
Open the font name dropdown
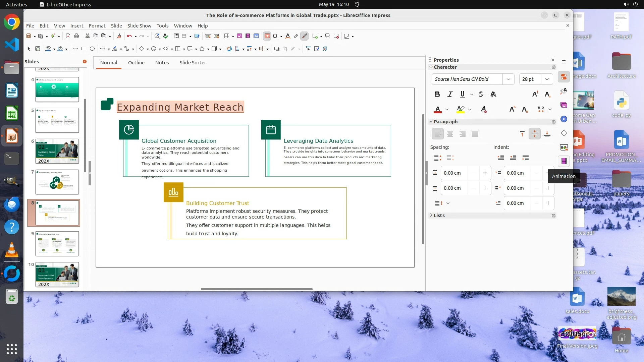[508, 79]
